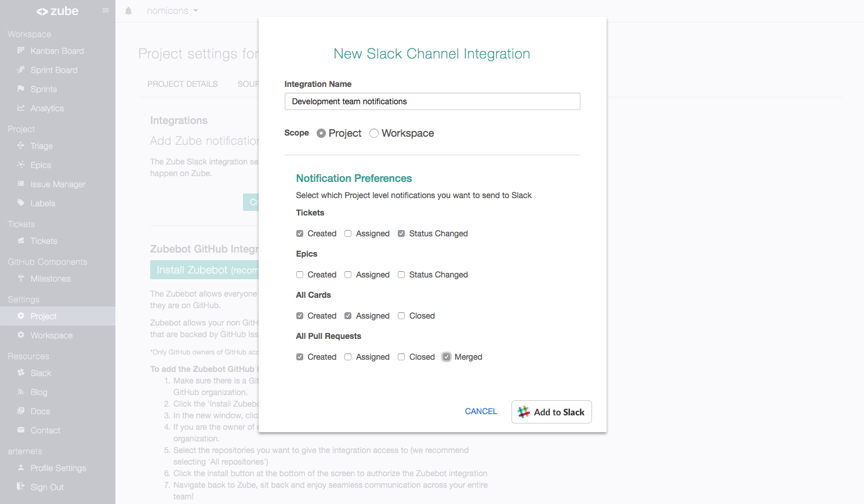Open the nomicons project dropdown
This screenshot has width=864, height=504.
[x=172, y=11]
